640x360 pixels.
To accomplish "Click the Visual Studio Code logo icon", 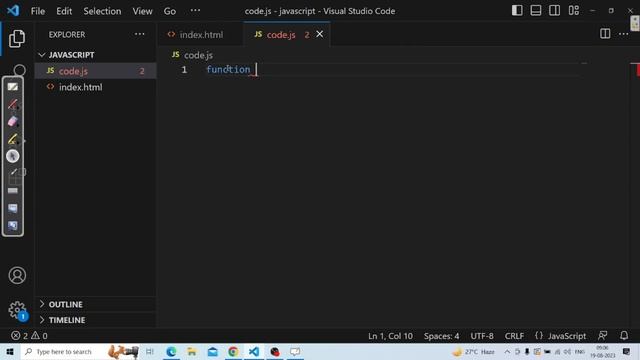I will tap(13, 11).
